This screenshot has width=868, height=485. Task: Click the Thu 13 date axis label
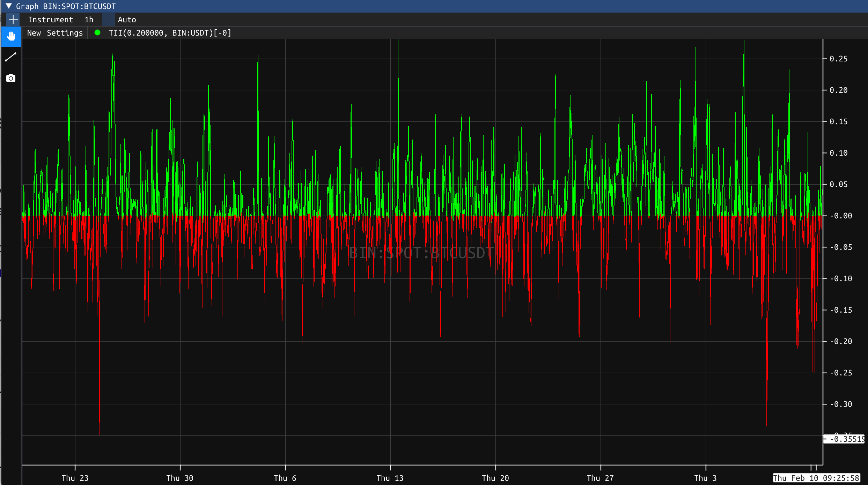[x=390, y=478]
